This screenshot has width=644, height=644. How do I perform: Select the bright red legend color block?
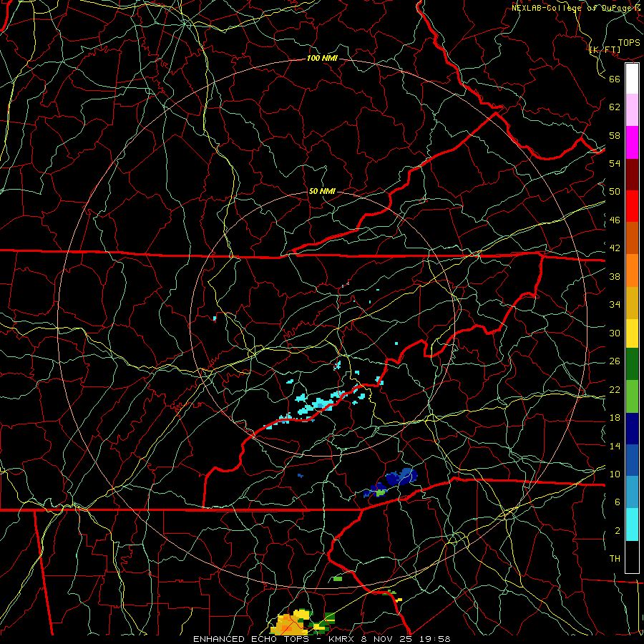click(x=632, y=206)
